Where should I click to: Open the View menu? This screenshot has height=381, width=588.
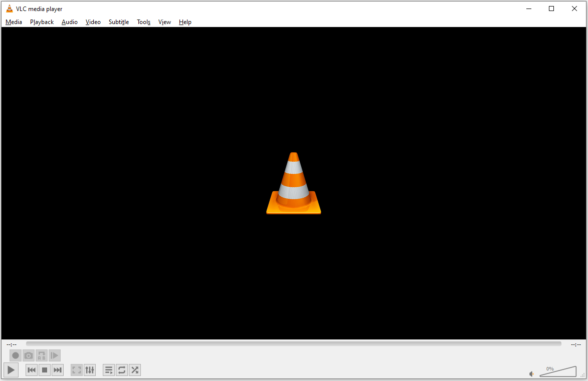pyautogui.click(x=164, y=22)
